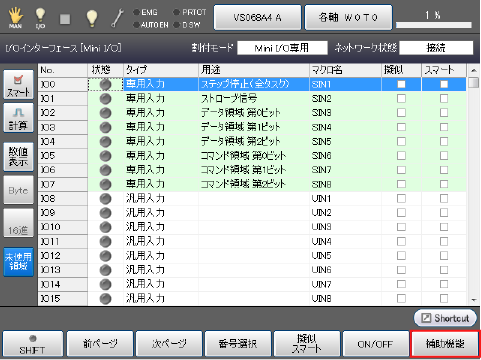Click the large lit lightbulb icon
Screen dimensions: 481x360
[x=92, y=18]
